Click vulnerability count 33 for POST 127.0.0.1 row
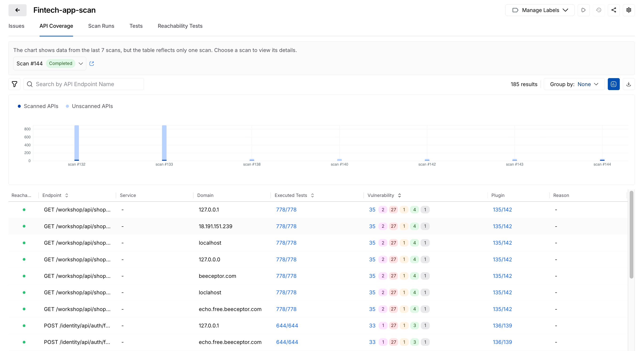This screenshot has width=644, height=351. pos(372,325)
